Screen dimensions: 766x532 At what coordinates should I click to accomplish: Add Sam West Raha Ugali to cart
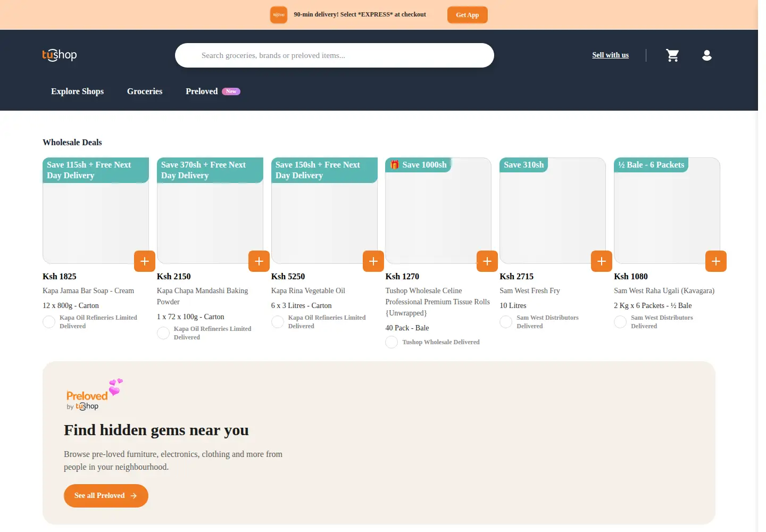(716, 261)
